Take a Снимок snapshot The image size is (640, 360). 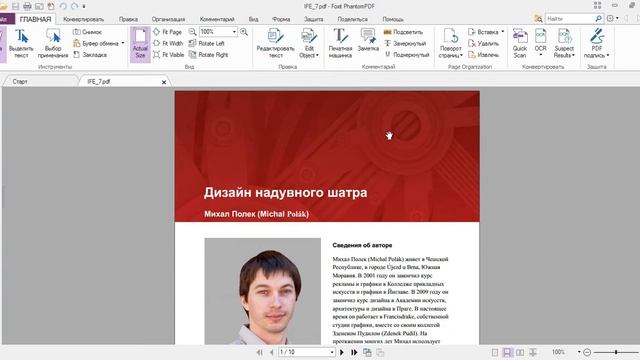pyautogui.click(x=87, y=32)
